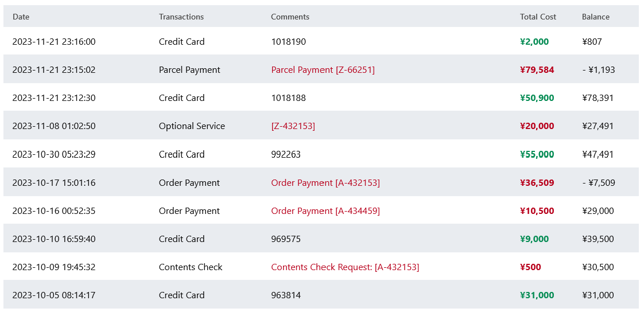Click the Date column header
This screenshot has width=644, height=312.
[21, 17]
